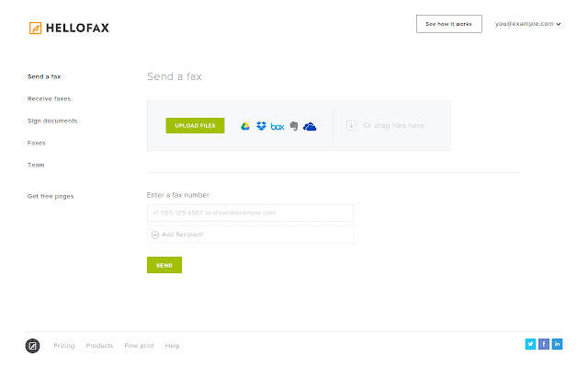Click the Upload Files button
The width and height of the screenshot is (588, 368).
point(195,125)
